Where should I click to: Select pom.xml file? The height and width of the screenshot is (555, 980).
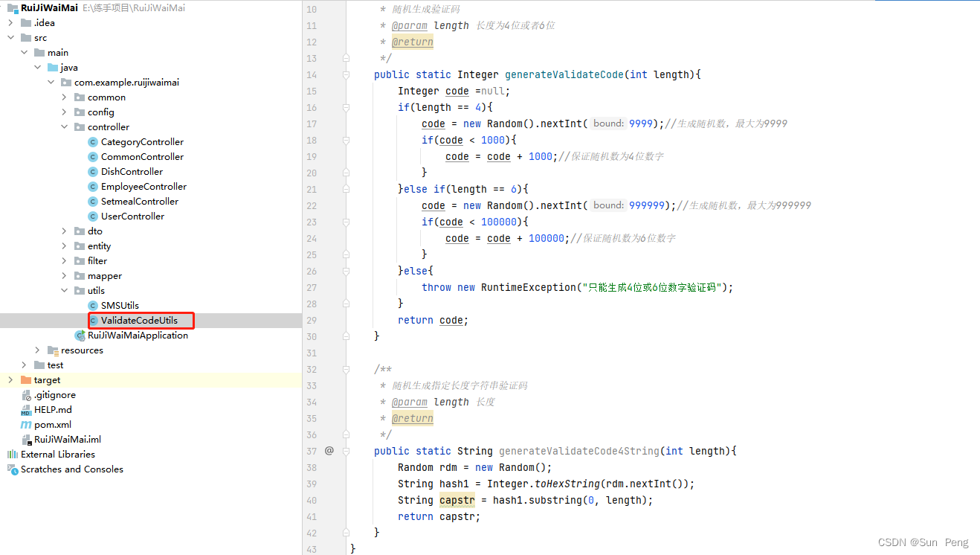pyautogui.click(x=53, y=425)
